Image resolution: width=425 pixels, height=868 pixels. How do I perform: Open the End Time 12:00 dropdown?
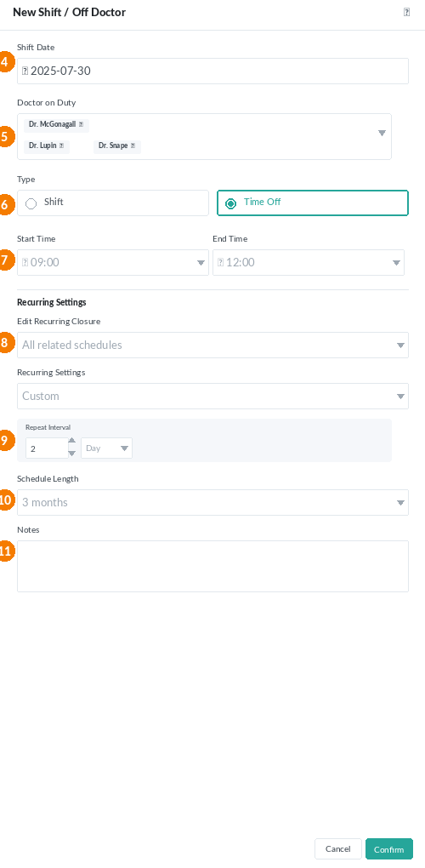click(x=309, y=262)
